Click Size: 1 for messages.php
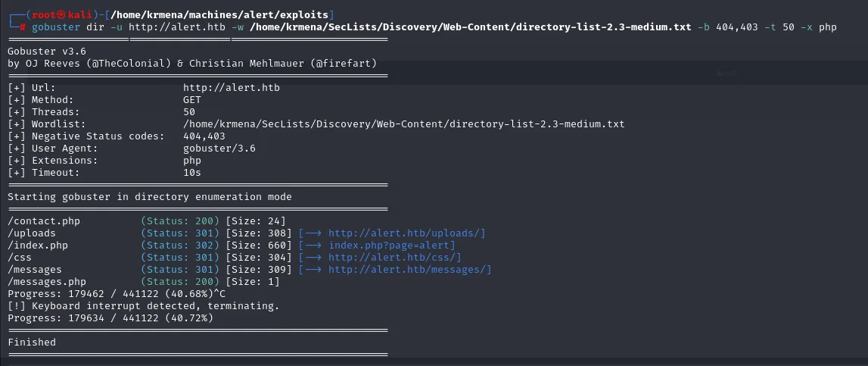The height and width of the screenshot is (366, 868). click(253, 282)
